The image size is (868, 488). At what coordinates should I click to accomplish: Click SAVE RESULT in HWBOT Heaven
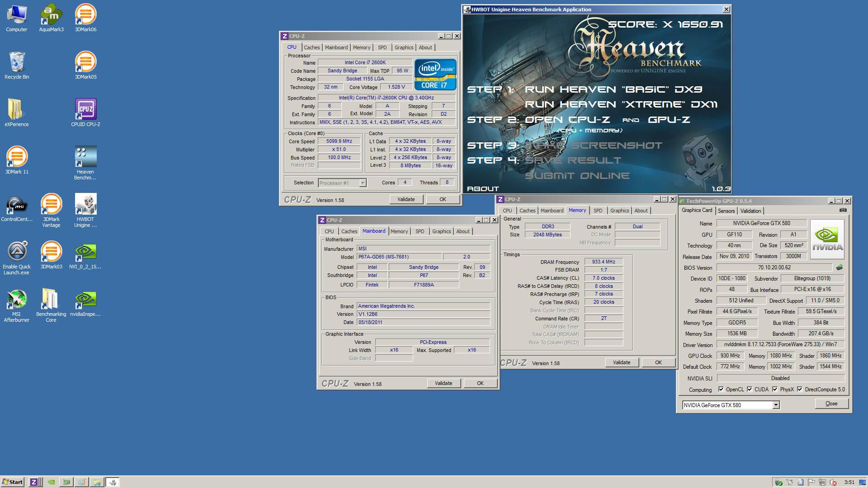click(573, 160)
